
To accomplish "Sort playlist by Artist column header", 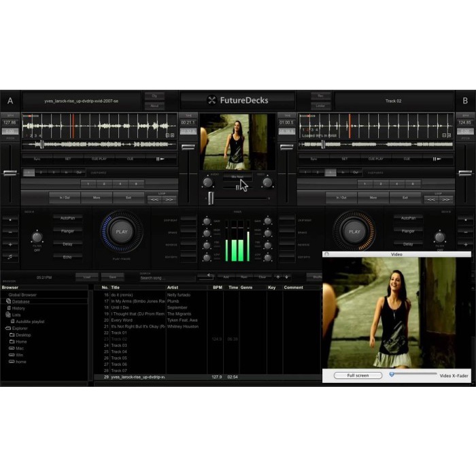I will pyautogui.click(x=173, y=287).
